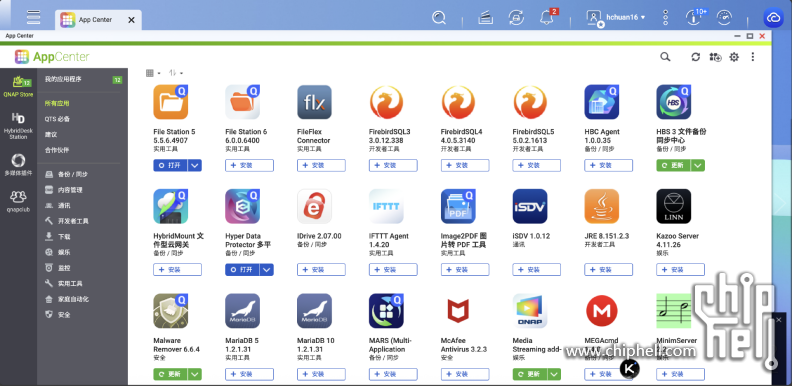Select 合作伙伴 category
792x386 pixels.
tap(82, 150)
